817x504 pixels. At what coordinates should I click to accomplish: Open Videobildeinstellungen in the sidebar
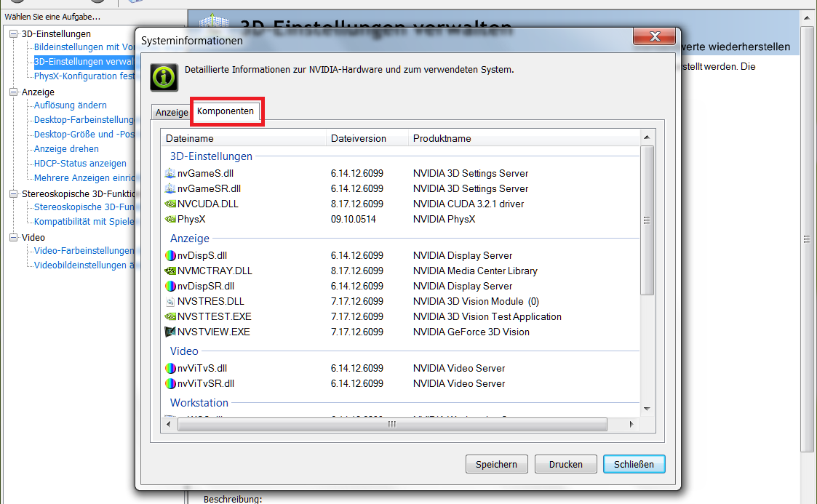[84, 265]
